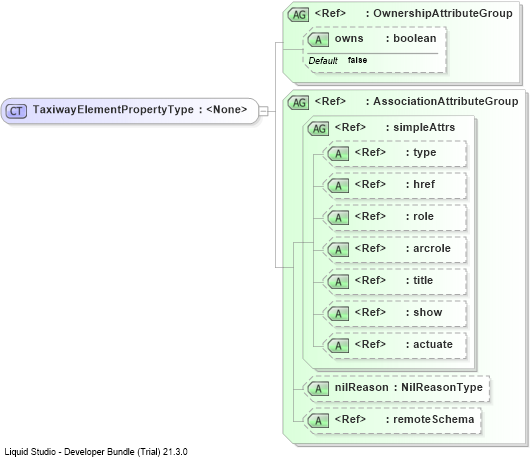The height and width of the screenshot is (457, 531).
Task: Select the OwnershipAttributeGroup name text
Action: pyautogui.click(x=443, y=13)
